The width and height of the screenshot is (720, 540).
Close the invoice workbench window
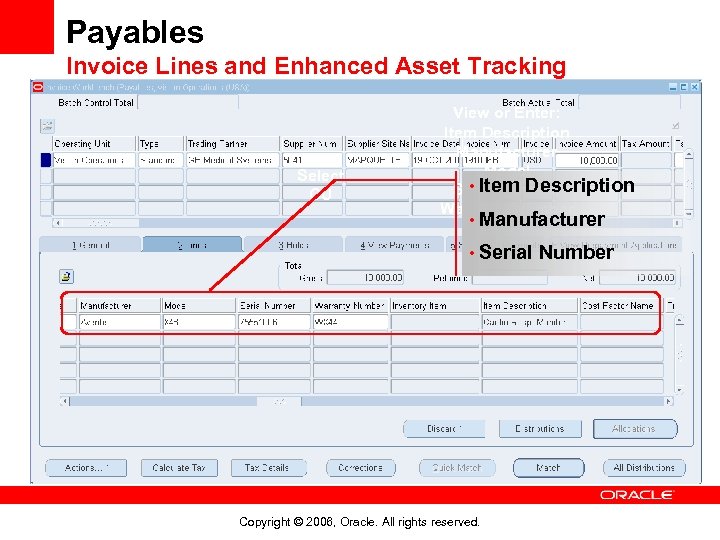[x=695, y=87]
